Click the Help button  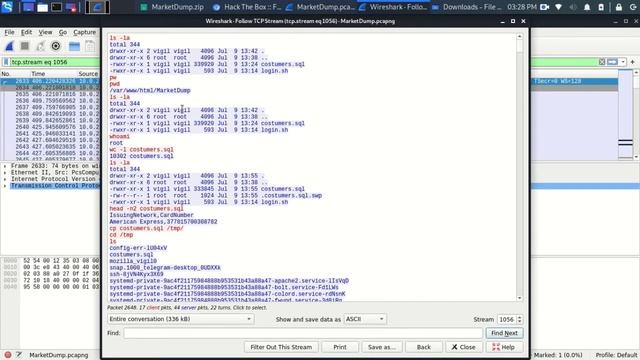504,347
